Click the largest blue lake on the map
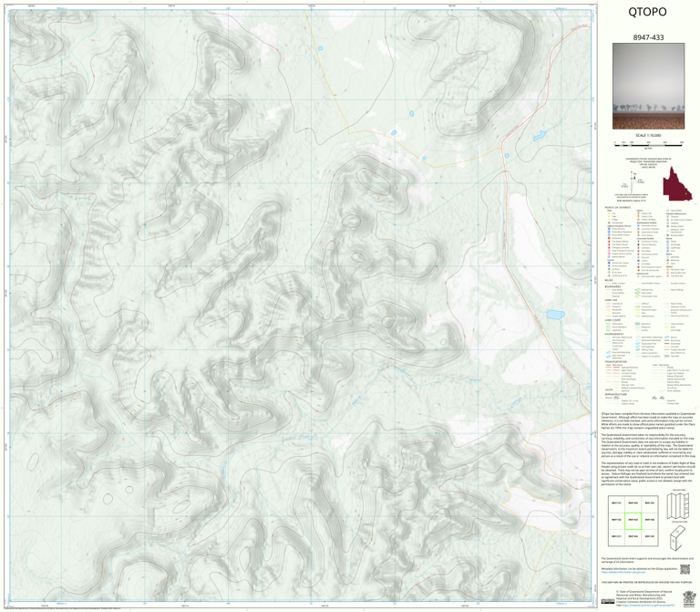 [x=556, y=315]
